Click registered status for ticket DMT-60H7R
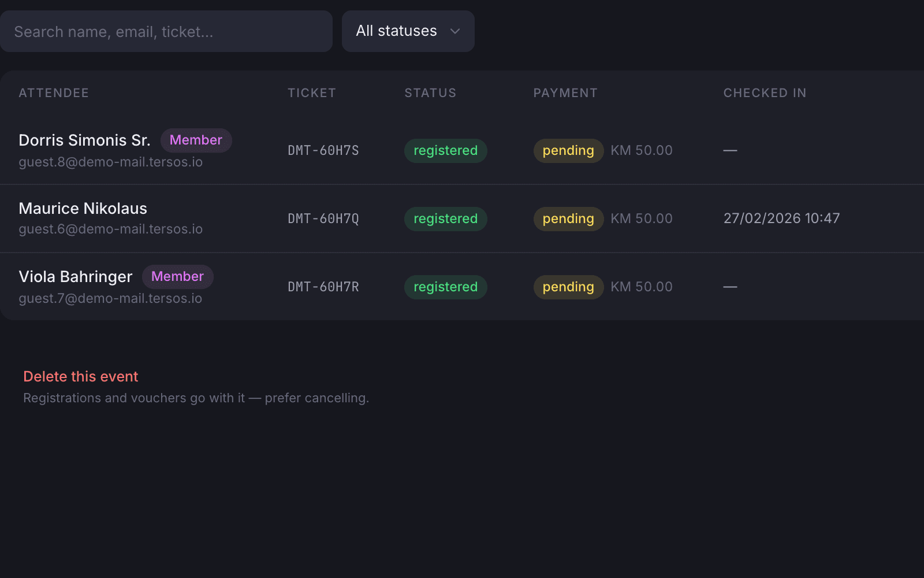Image resolution: width=924 pixels, height=578 pixels. [446, 287]
